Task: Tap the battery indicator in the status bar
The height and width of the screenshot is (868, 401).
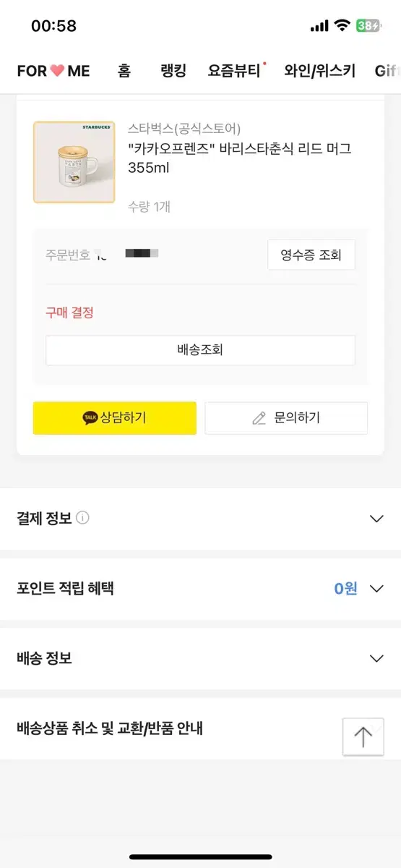Action: click(x=368, y=26)
